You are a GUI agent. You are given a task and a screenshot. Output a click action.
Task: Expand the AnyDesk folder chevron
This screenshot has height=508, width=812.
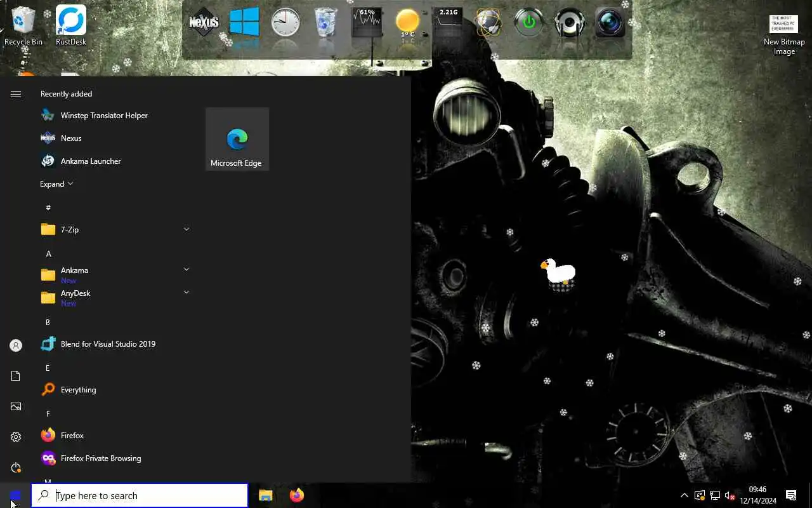click(187, 293)
